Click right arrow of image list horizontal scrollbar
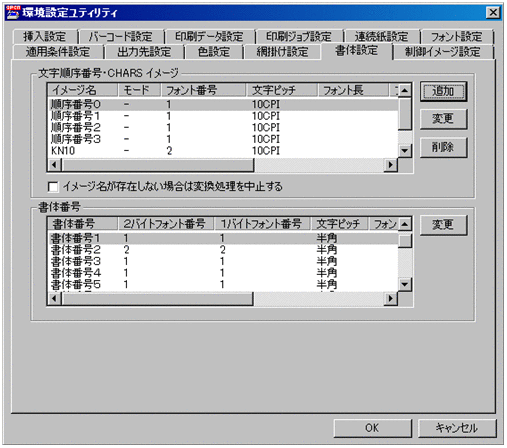This screenshot has height=448, width=507. 391,165
